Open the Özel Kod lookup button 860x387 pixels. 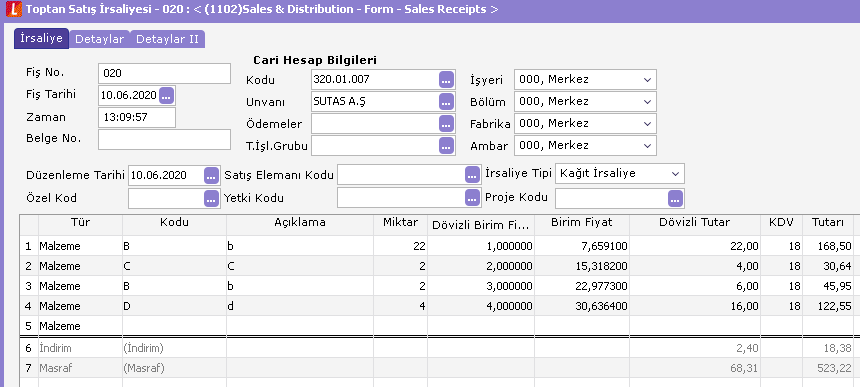click(x=211, y=198)
